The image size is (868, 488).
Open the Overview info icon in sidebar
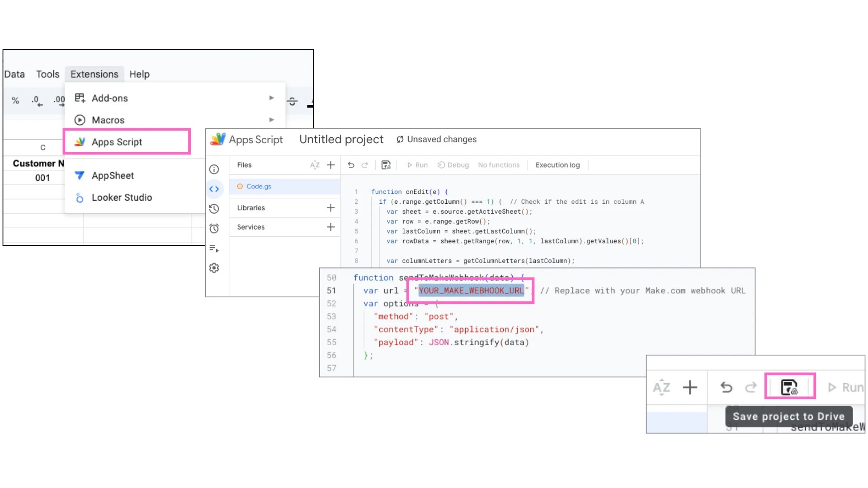pyautogui.click(x=214, y=169)
